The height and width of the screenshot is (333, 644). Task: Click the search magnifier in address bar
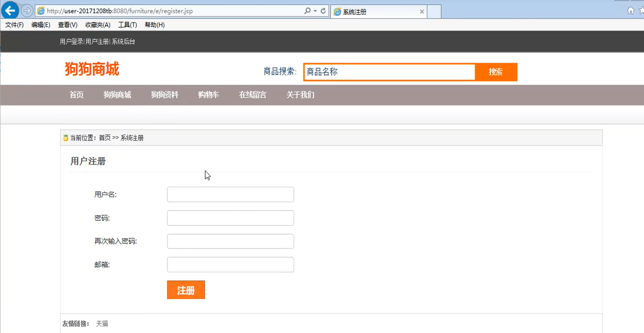[307, 11]
